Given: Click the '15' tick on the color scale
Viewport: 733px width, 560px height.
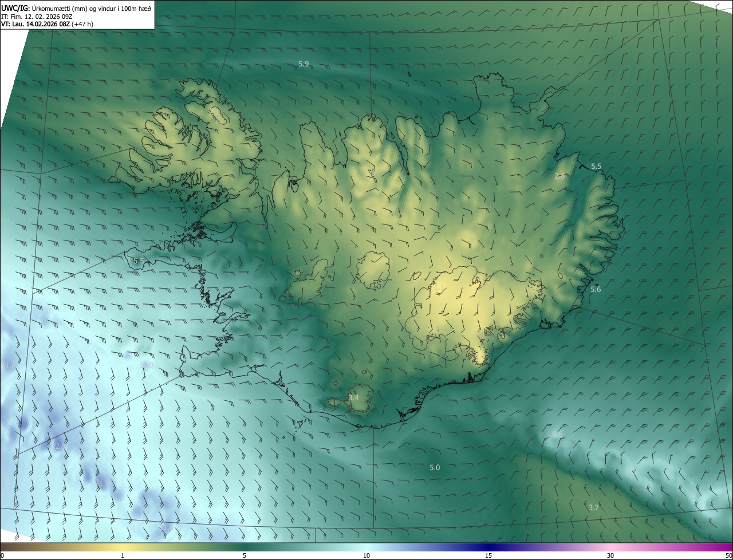Looking at the screenshot, I should click(x=488, y=556).
